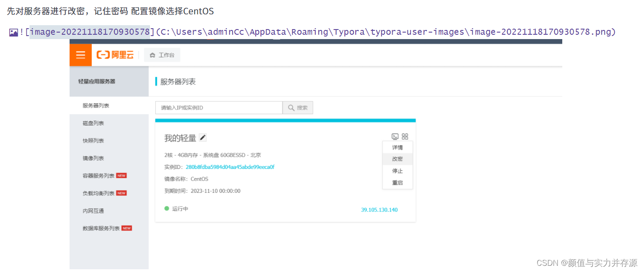This screenshot has height=271, width=644.
Task: Focus the IP or instance ID search field
Action: coord(219,108)
